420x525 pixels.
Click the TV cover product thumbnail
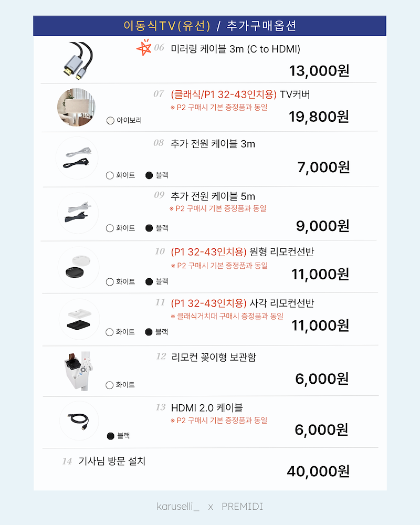[x=78, y=108]
